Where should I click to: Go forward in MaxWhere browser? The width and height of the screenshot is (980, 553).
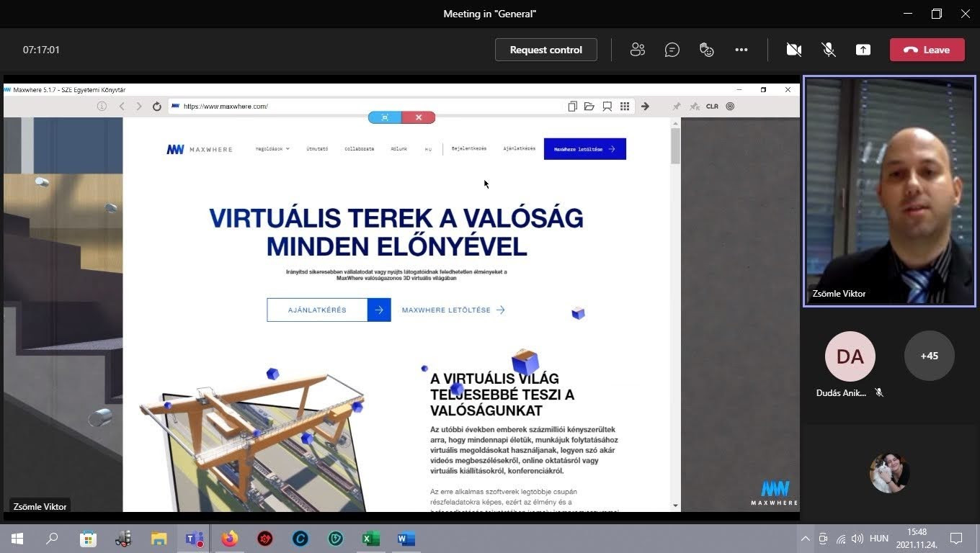pyautogui.click(x=139, y=106)
